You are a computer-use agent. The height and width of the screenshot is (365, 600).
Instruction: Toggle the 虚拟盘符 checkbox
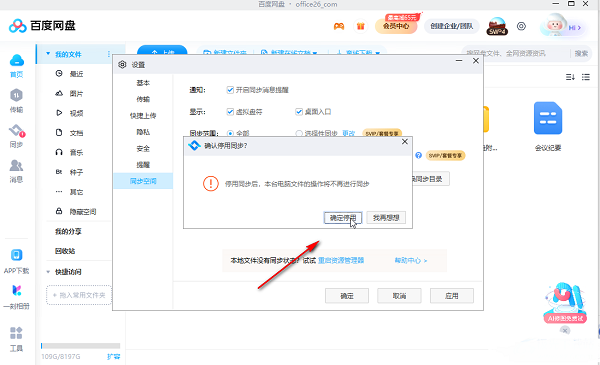coord(230,112)
